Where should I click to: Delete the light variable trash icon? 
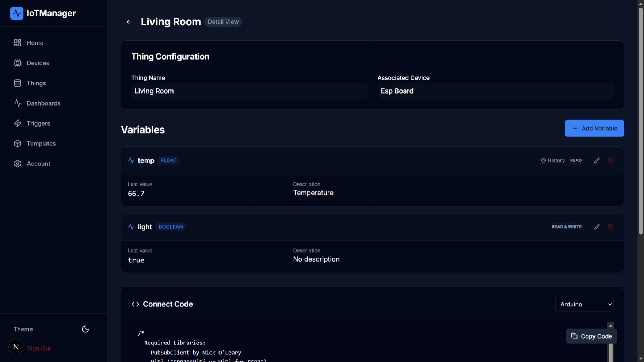click(x=610, y=227)
